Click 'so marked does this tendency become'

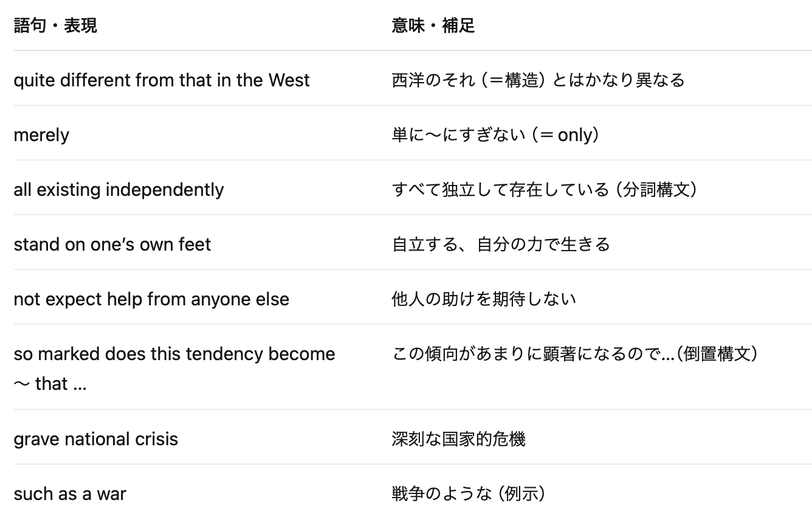[x=174, y=354]
